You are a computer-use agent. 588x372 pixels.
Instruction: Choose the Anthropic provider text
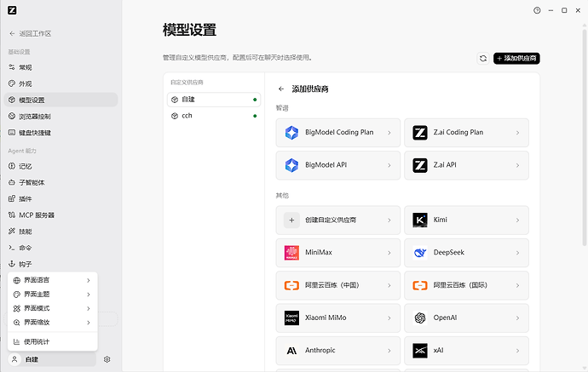pyautogui.click(x=320, y=350)
